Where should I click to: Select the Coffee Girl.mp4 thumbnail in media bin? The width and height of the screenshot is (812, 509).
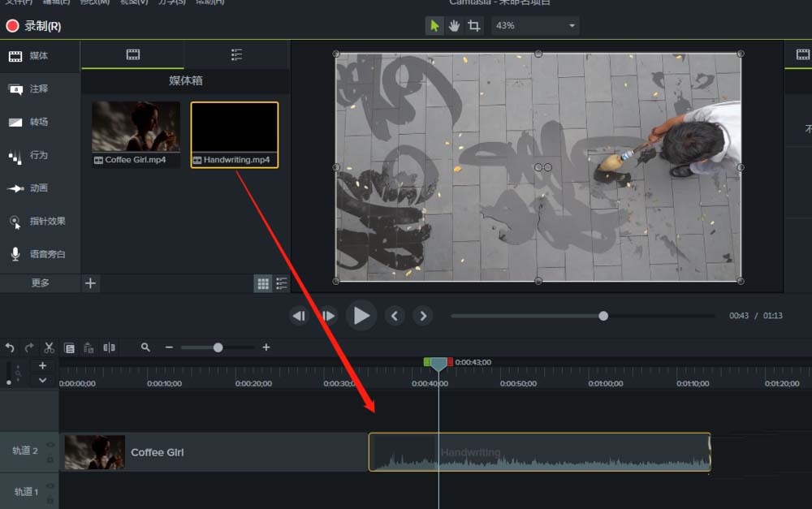(x=136, y=127)
